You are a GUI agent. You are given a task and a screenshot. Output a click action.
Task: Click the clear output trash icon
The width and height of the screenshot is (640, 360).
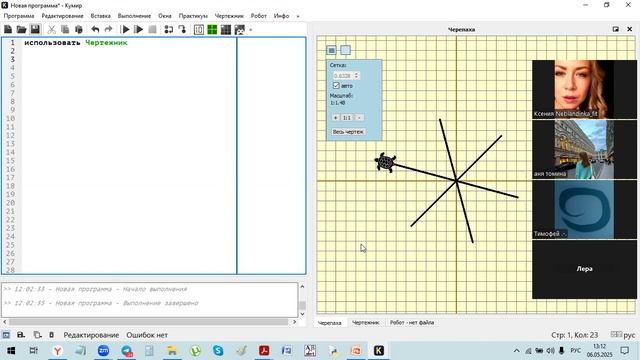pos(51,335)
